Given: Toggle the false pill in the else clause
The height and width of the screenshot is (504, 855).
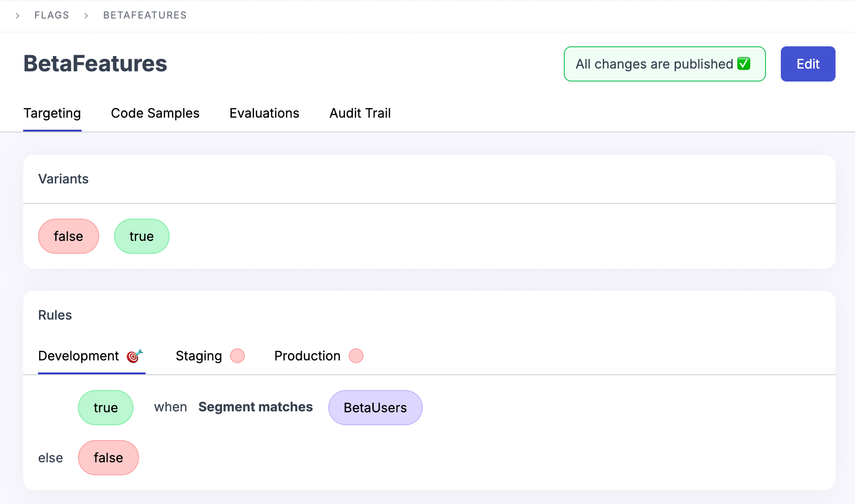Looking at the screenshot, I should [108, 458].
